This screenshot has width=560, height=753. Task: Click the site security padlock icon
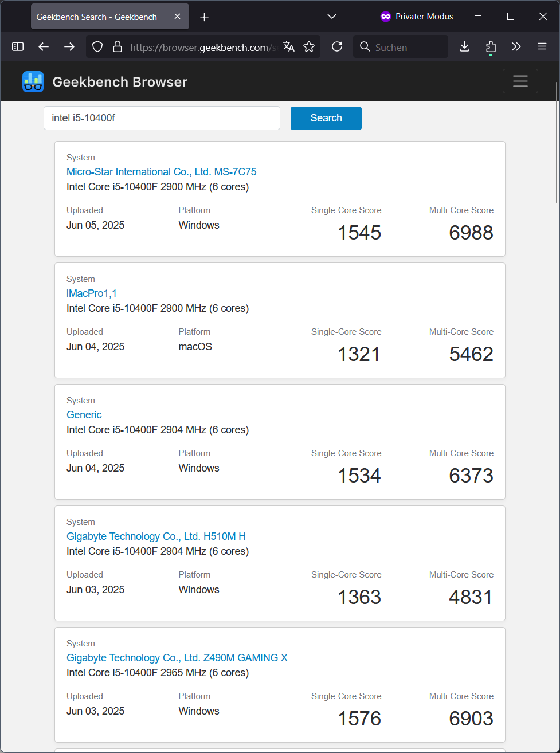(117, 47)
